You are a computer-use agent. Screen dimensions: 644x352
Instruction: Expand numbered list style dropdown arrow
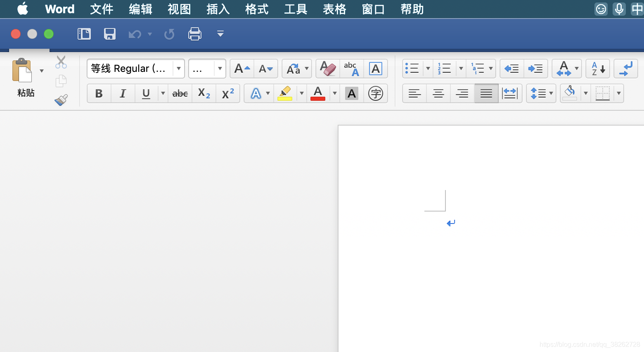[461, 69]
